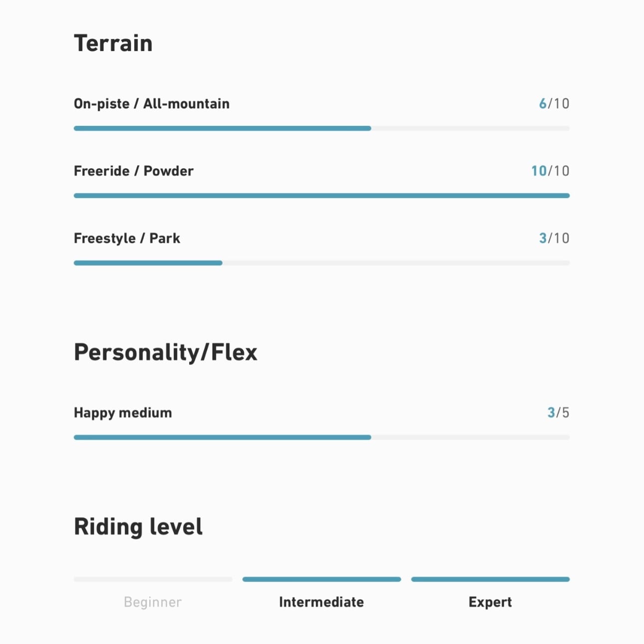
Task: Select the Intermediate riding level label
Action: pos(322,602)
